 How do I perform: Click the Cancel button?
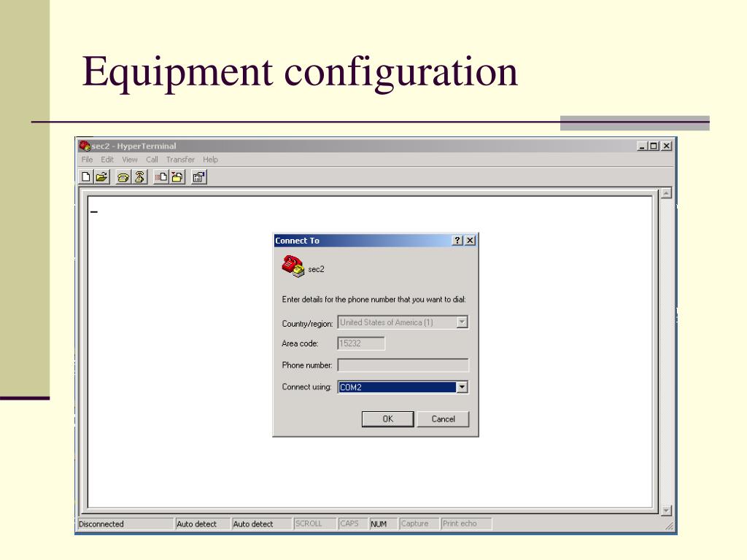point(443,419)
